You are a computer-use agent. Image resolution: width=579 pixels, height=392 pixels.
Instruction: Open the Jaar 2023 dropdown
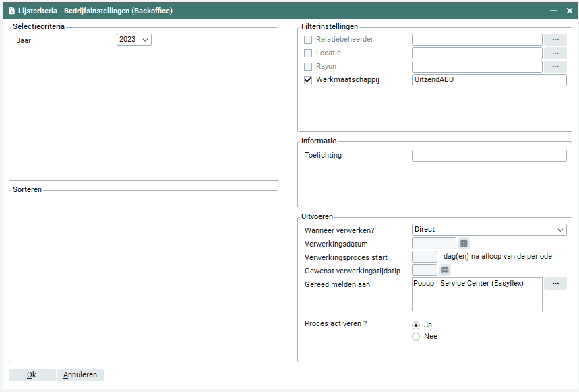(x=134, y=40)
